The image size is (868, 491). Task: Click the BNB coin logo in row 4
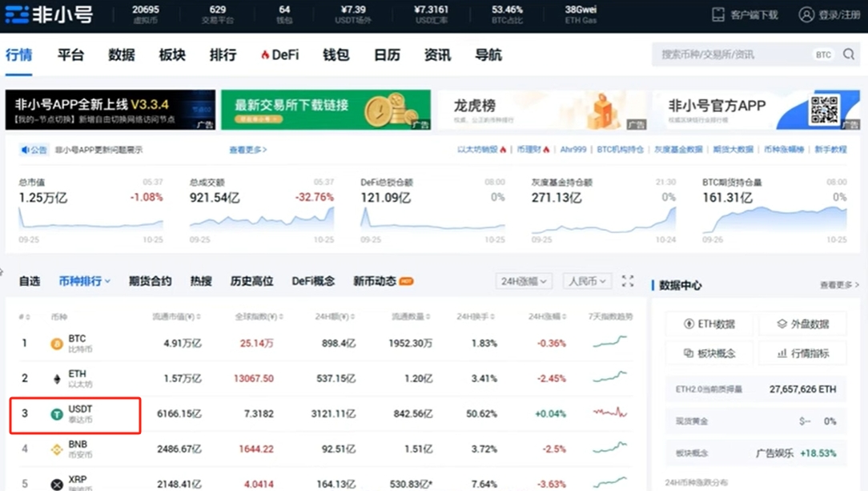[57, 449]
